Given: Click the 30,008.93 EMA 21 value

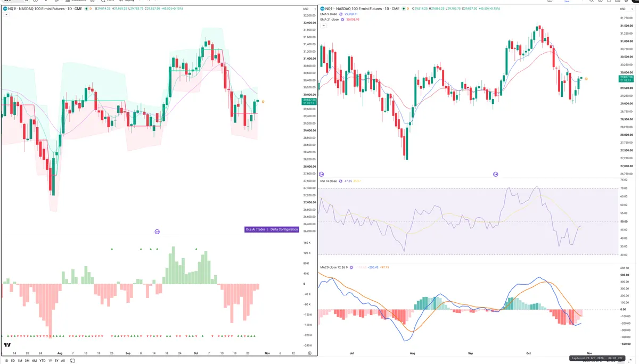Looking at the screenshot, I should point(353,19).
